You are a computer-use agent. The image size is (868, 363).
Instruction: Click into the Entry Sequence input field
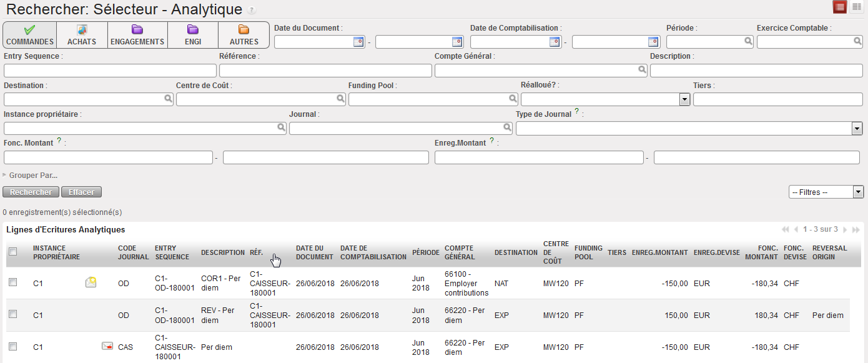pos(110,71)
